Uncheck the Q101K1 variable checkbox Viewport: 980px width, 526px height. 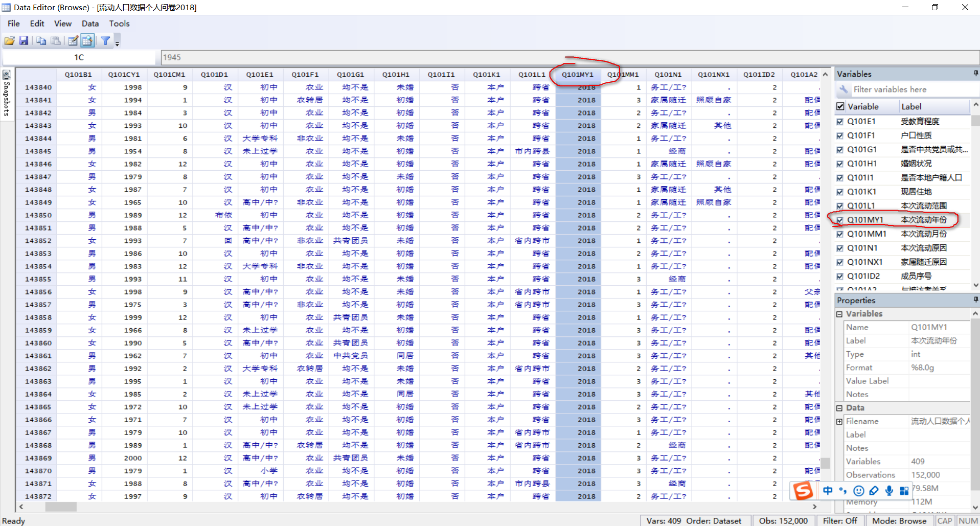coord(840,192)
